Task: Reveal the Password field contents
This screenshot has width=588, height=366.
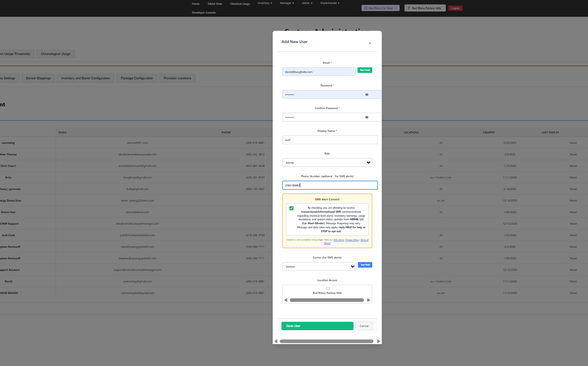Action: 366,94
